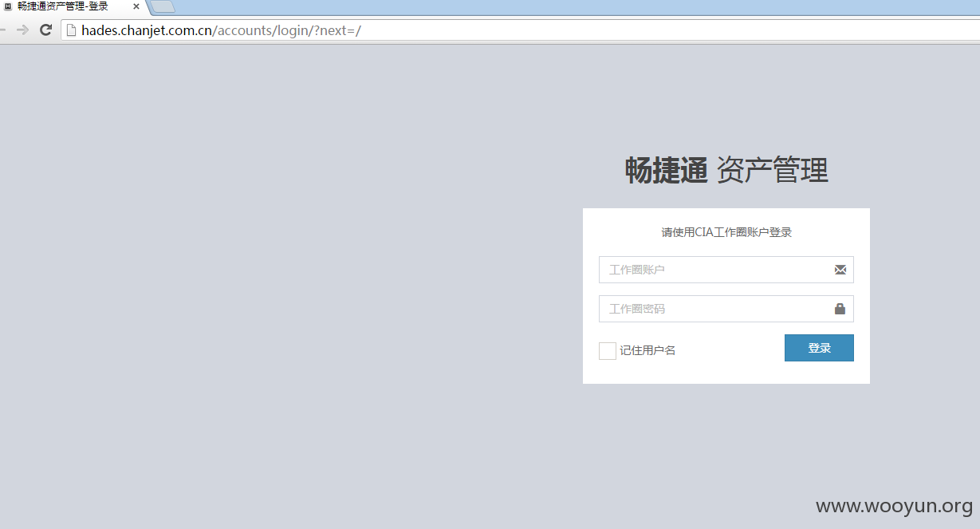Tick the 记住用户名 remember username checkbox
Viewport: 980px width, 529px height.
608,351
